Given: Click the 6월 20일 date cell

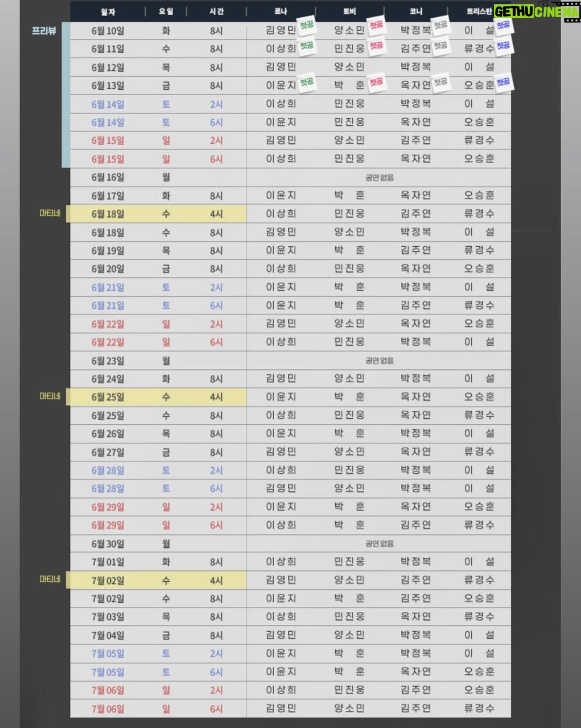Looking at the screenshot, I should point(108,269).
